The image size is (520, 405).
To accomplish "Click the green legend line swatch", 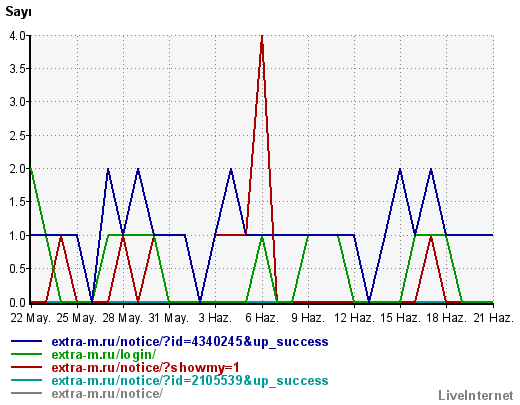I will (27, 354).
